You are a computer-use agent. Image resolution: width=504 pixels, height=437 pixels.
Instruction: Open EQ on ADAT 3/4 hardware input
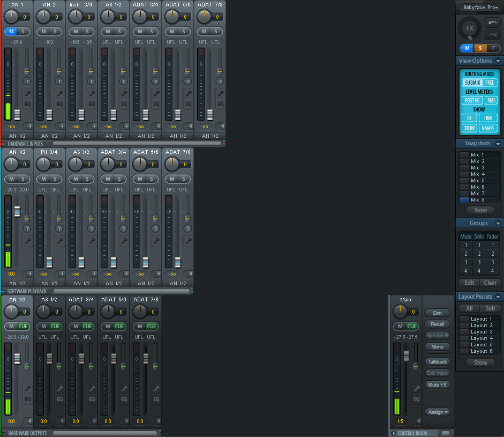tap(156, 104)
